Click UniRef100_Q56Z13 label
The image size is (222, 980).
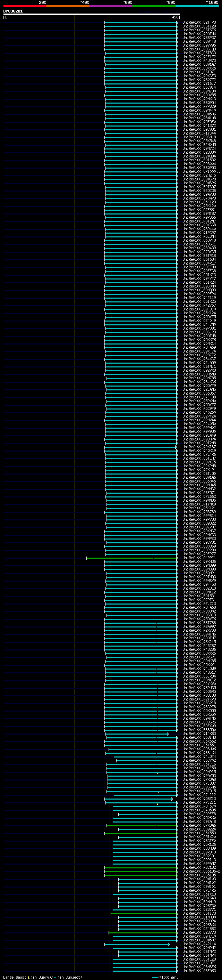[x=199, y=799]
